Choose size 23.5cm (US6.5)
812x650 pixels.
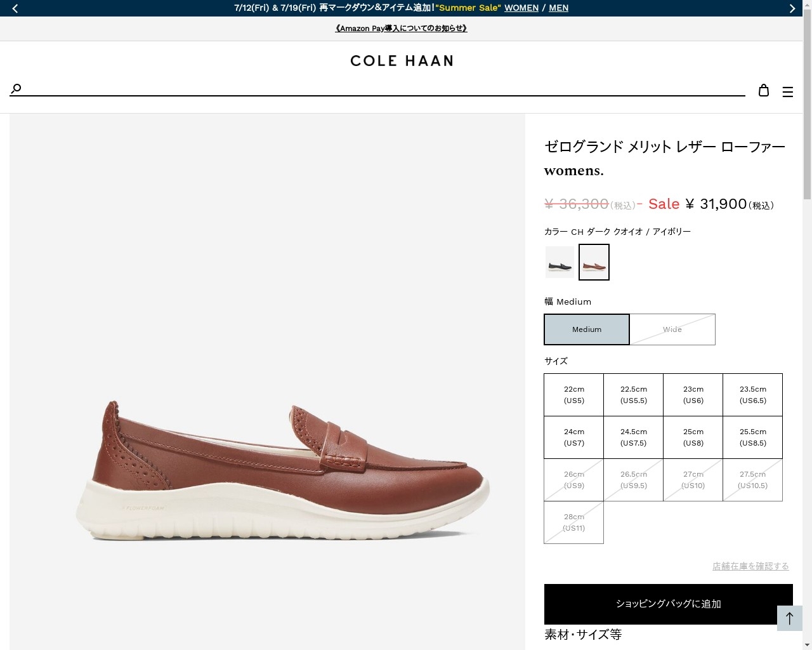753,395
